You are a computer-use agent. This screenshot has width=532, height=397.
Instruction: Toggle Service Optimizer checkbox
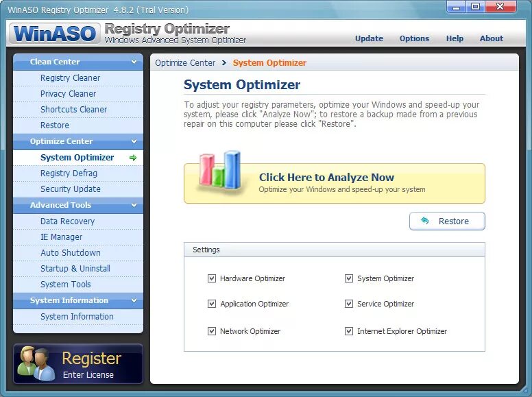tap(349, 304)
